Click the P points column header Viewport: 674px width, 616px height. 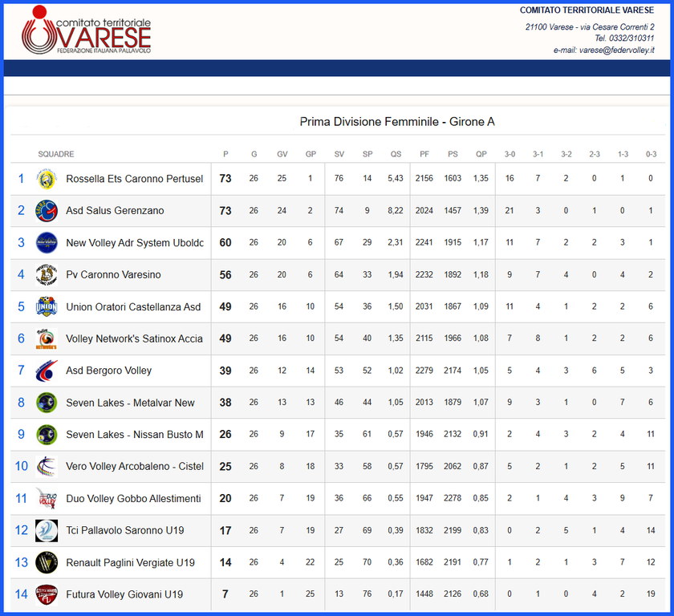[x=225, y=154]
